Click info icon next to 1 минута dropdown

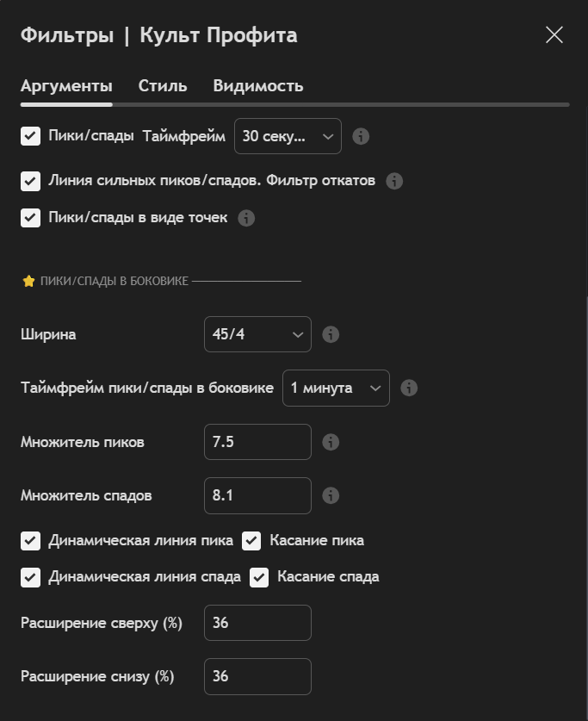tap(410, 388)
